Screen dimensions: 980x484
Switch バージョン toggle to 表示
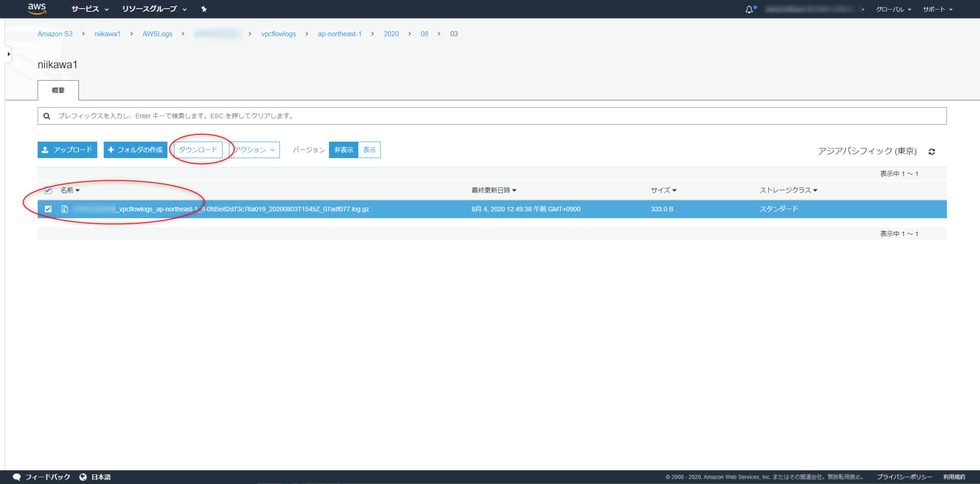369,150
